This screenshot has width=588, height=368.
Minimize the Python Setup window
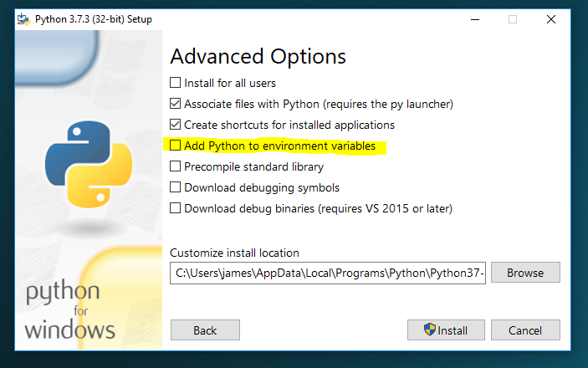474,18
